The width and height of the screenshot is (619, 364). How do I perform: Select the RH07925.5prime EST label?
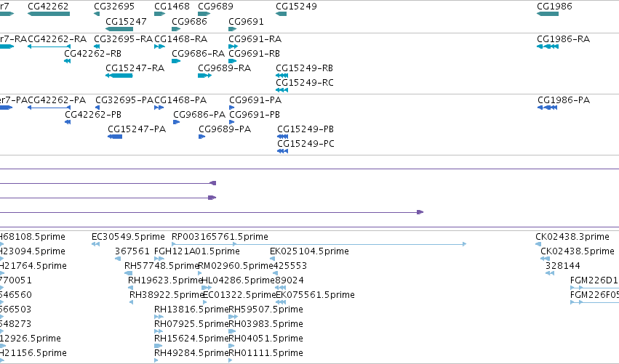coord(191,324)
